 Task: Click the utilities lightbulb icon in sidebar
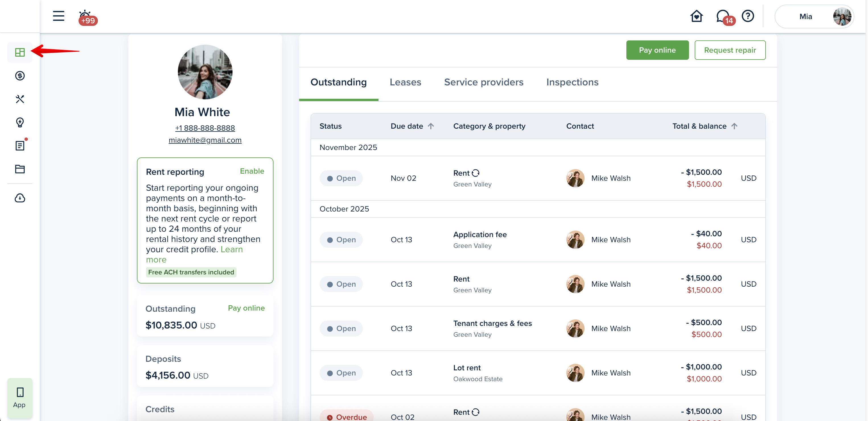[x=20, y=122]
